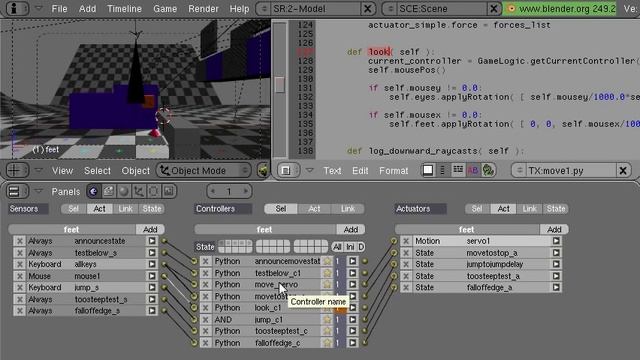Change allkeys sensor type from Keyboard
Viewport: 640px width, 360px height.
[x=49, y=264]
